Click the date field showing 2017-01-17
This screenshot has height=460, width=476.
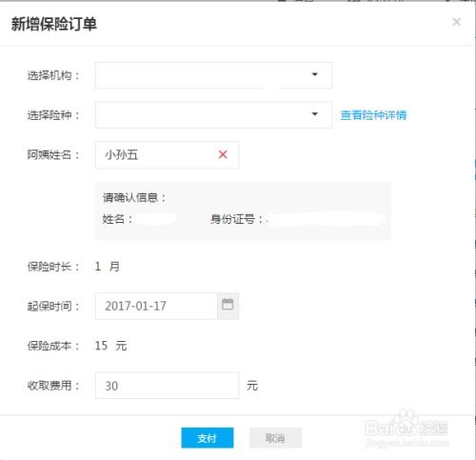pyautogui.click(x=156, y=306)
